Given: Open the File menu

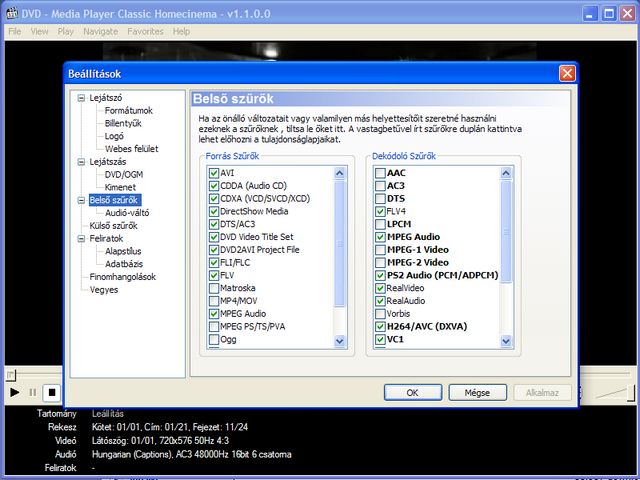Looking at the screenshot, I should click(x=14, y=31).
